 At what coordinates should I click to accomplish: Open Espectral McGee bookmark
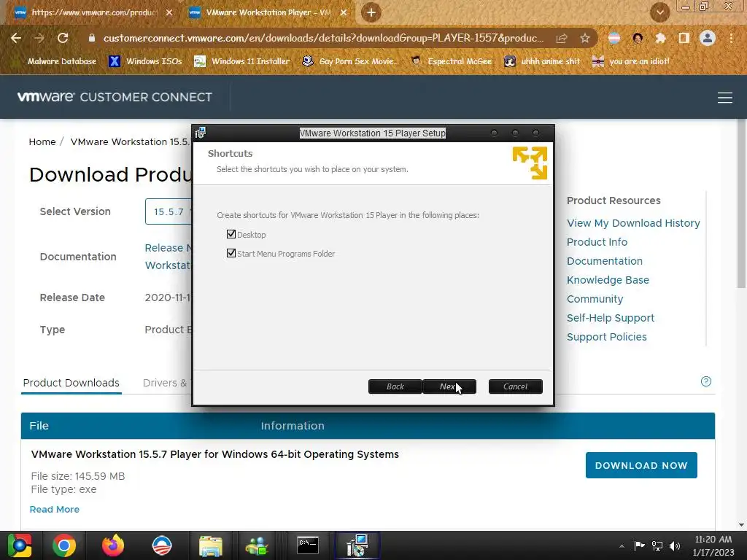[x=451, y=61]
